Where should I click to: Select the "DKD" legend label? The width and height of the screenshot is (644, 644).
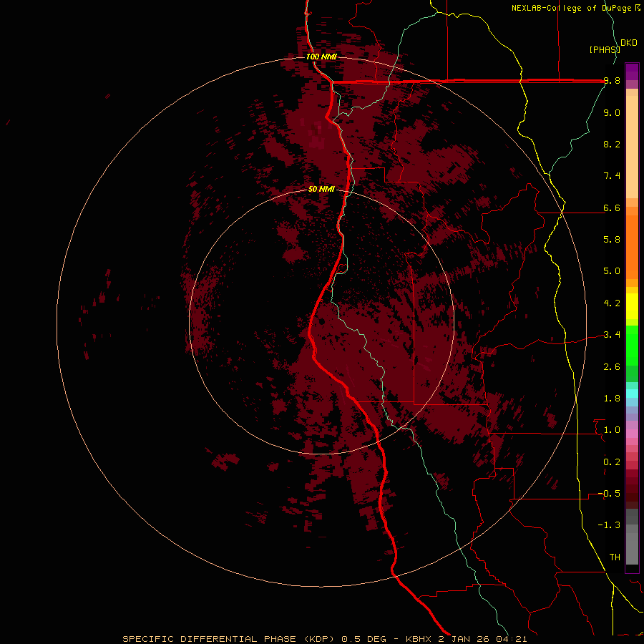pos(629,43)
